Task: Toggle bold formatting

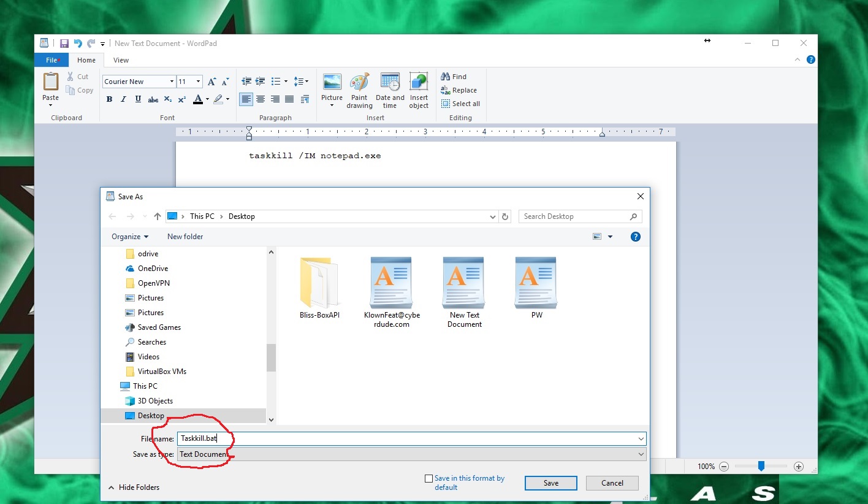Action: pos(109,99)
